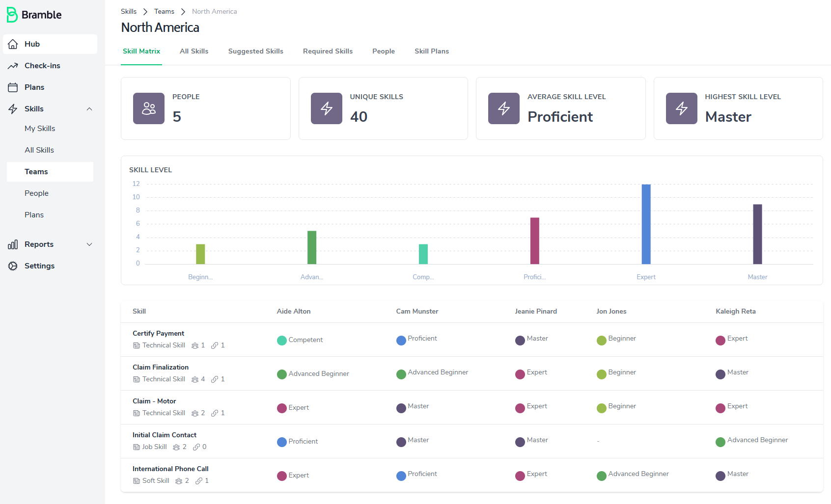Image resolution: width=831 pixels, height=504 pixels.
Task: Open My Skills in the sidebar
Action: click(40, 129)
